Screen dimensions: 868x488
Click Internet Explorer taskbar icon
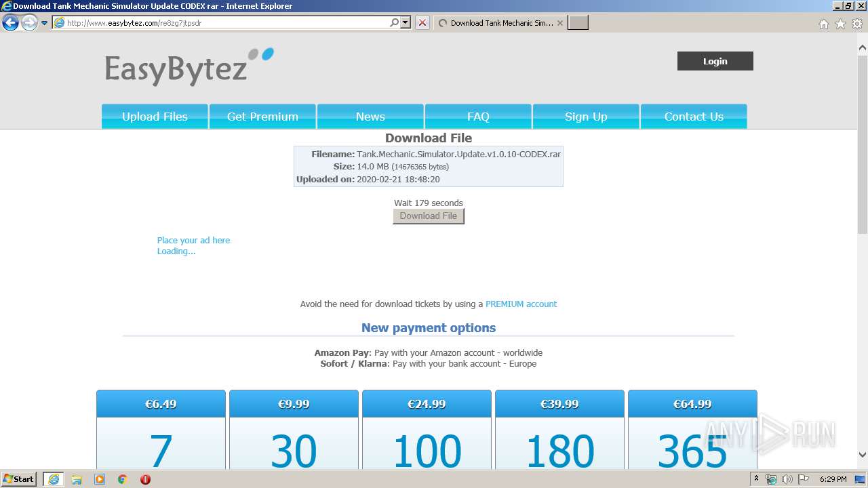pyautogui.click(x=54, y=479)
